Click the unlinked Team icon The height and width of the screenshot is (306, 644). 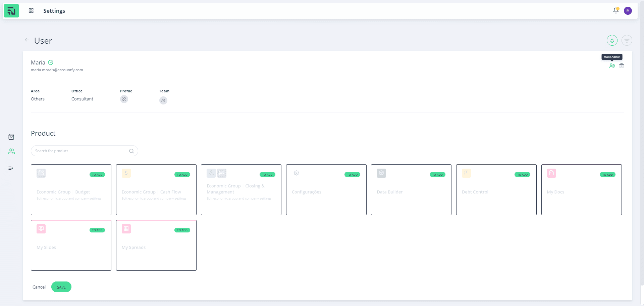tap(163, 100)
